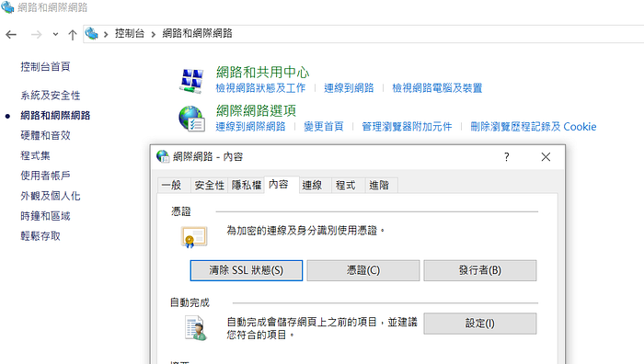Screen dimensions: 644x364
Task: Expand chevron before 控制台 in breadcrumb
Action: click(106, 34)
